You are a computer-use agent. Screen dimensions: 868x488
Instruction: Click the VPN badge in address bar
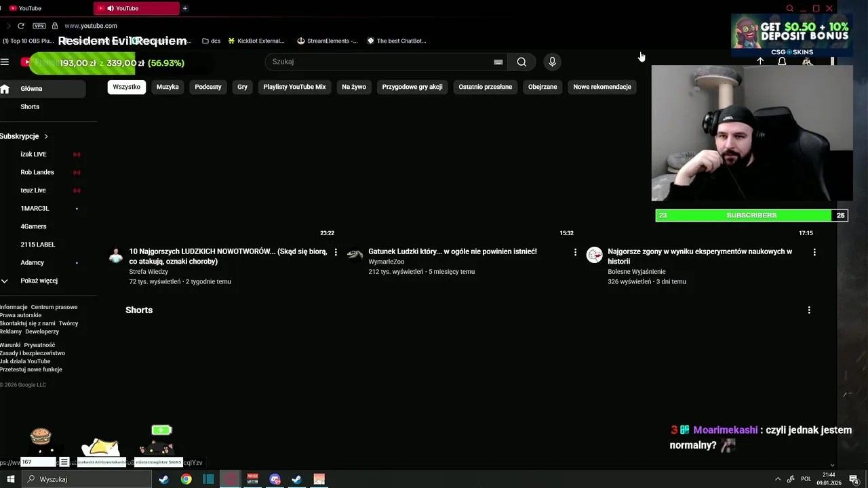click(x=39, y=26)
